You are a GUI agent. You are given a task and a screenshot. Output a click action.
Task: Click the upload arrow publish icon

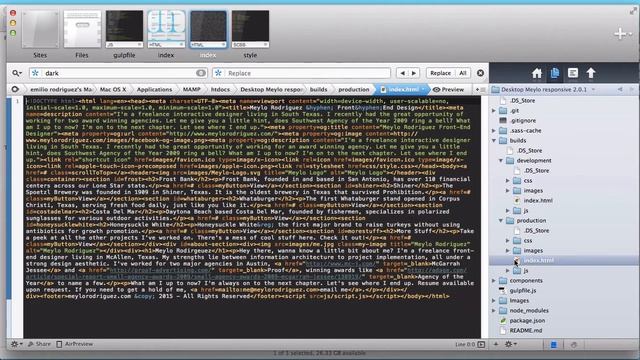pos(591,73)
